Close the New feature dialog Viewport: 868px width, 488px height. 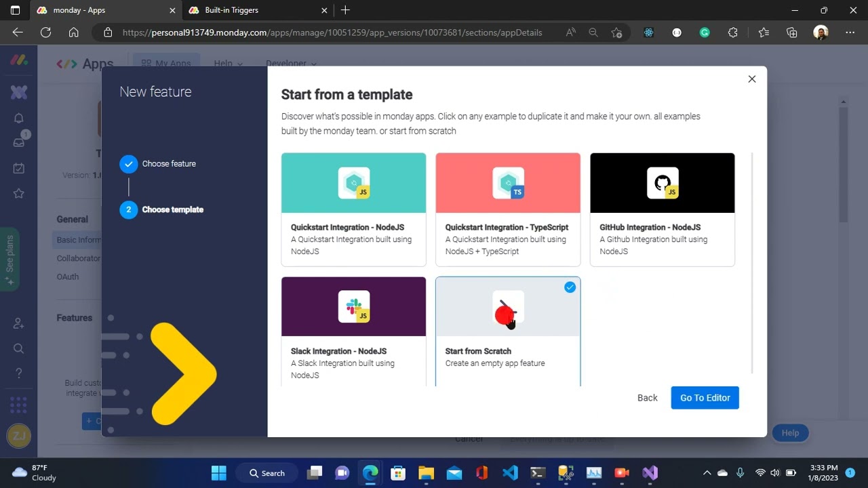(x=752, y=79)
